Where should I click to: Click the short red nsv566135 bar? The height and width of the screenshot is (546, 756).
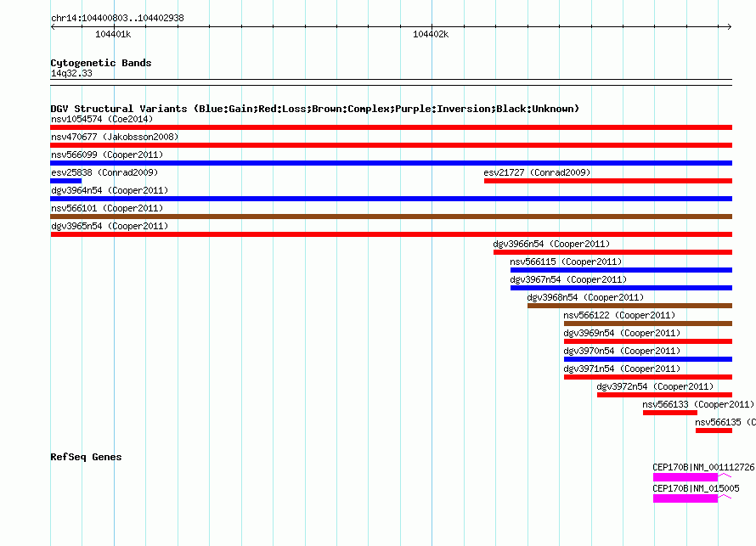pos(714,431)
